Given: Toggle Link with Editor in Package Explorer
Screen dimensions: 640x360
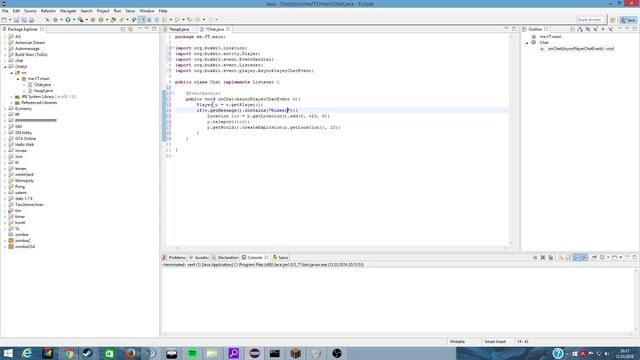Looking at the screenshot, I should tap(130, 29).
